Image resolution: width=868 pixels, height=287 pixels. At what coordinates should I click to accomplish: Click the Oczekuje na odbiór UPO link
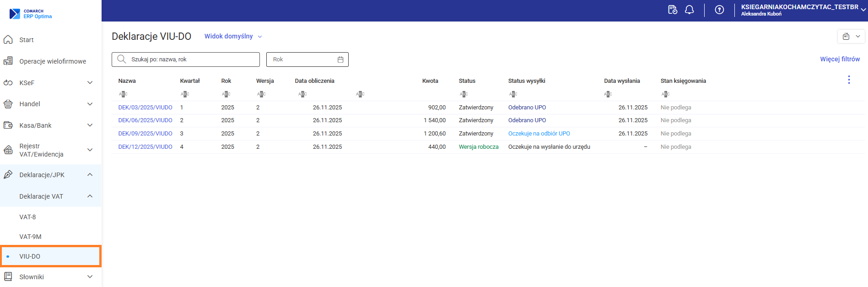tap(539, 134)
